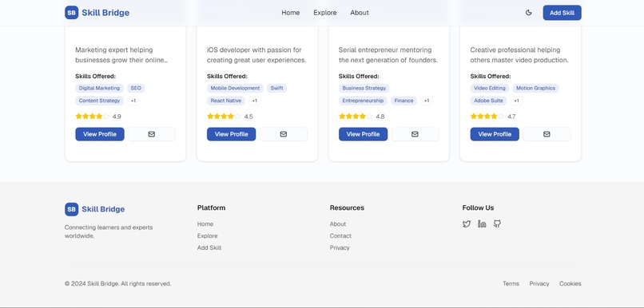Open the Home link under Platform
The image size is (644, 308).
[x=205, y=224]
